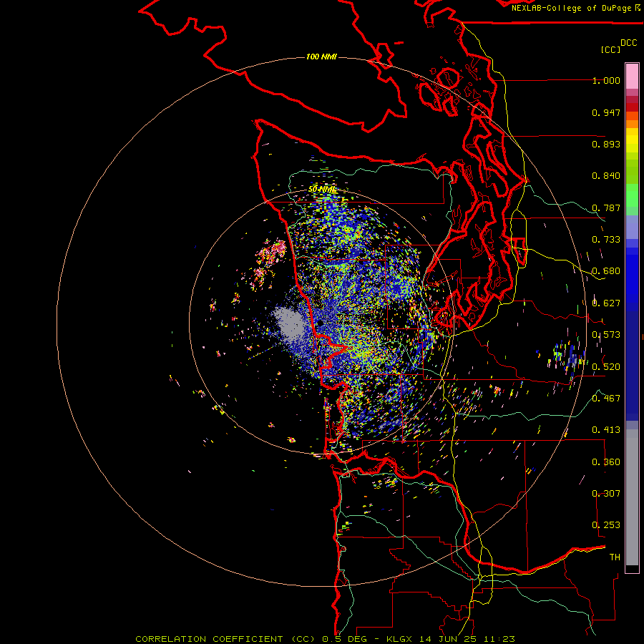Pick the 0.840 scale value
Screen dimensions: 644x644
(606, 176)
